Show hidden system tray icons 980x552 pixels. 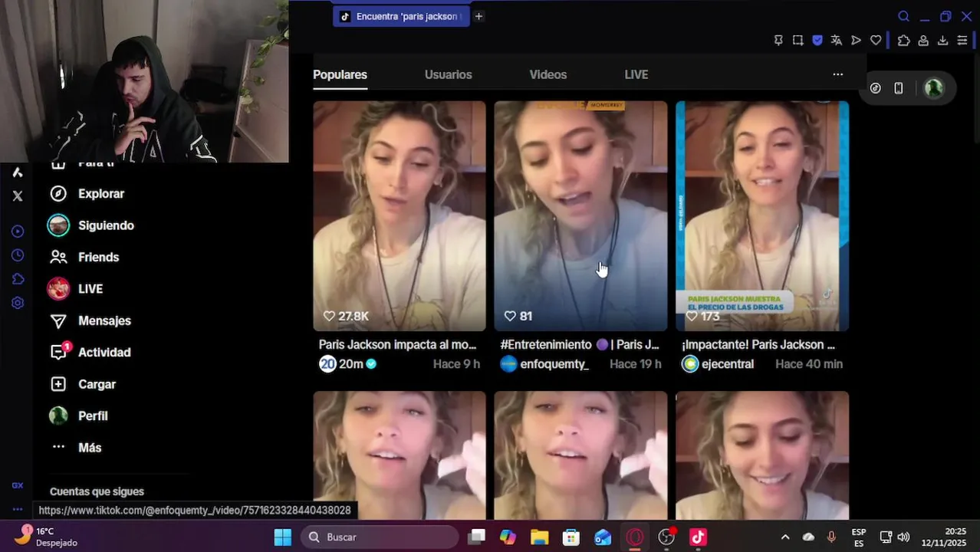[784, 537]
